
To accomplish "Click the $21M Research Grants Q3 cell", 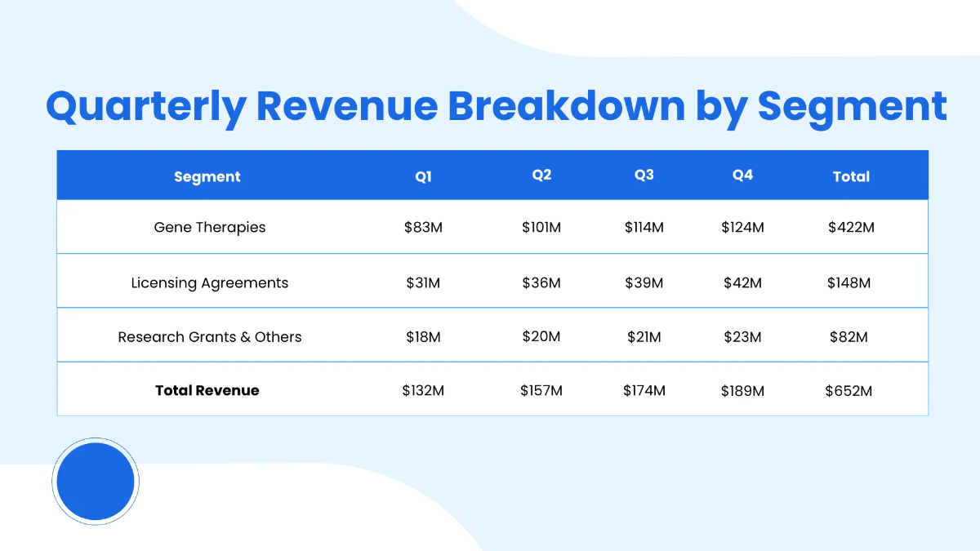I will pos(644,336).
